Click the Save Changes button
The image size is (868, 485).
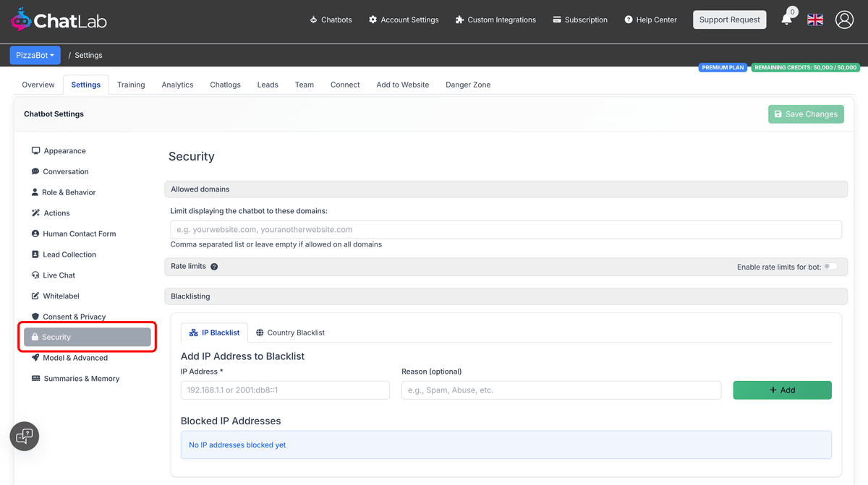806,114
